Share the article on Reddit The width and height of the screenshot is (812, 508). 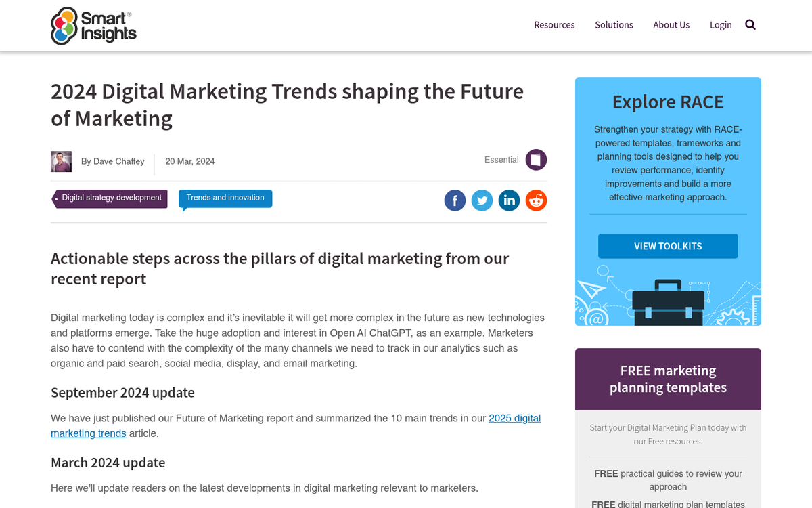tap(536, 200)
